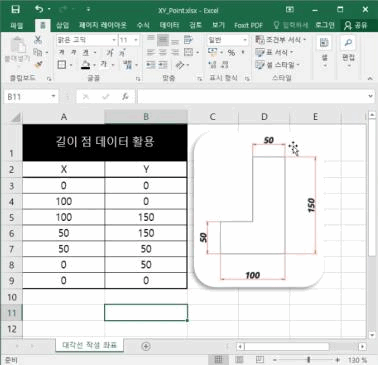Open the Formulas (수식) tab

pos(143,25)
